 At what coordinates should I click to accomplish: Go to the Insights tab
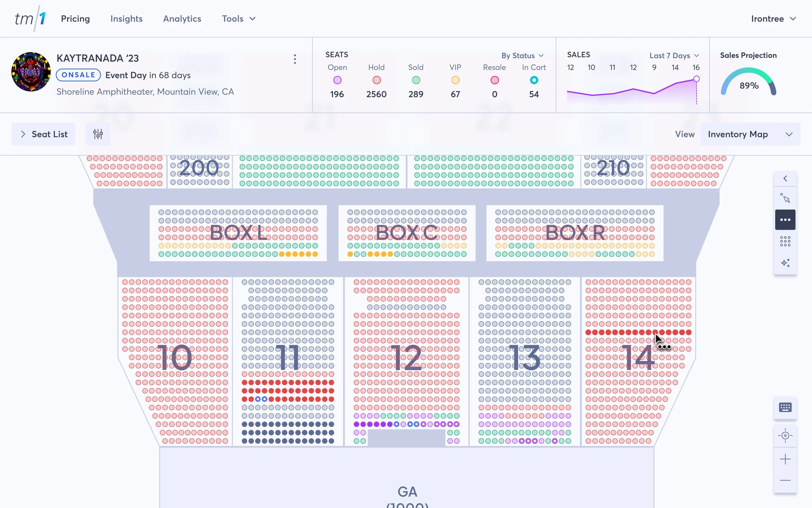tap(126, 19)
